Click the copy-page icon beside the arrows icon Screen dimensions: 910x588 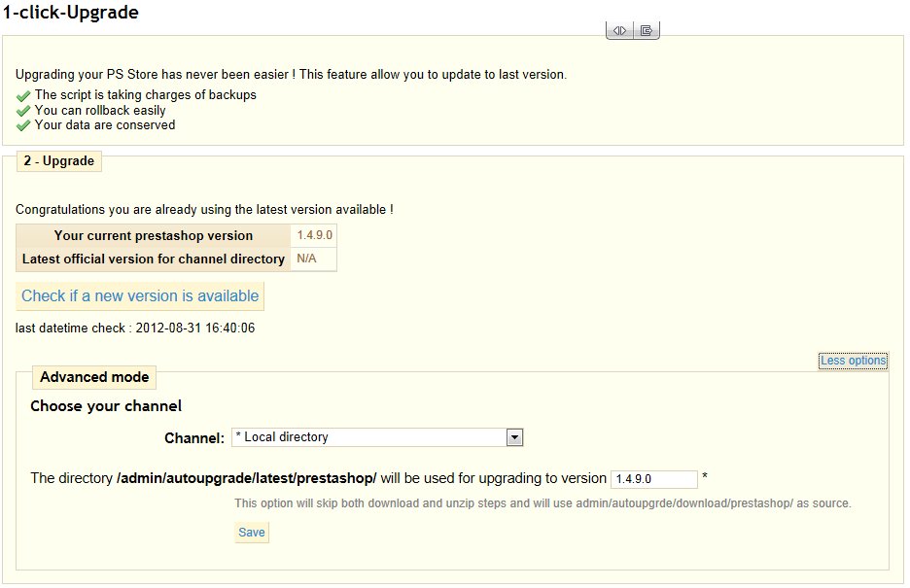pyautogui.click(x=646, y=31)
